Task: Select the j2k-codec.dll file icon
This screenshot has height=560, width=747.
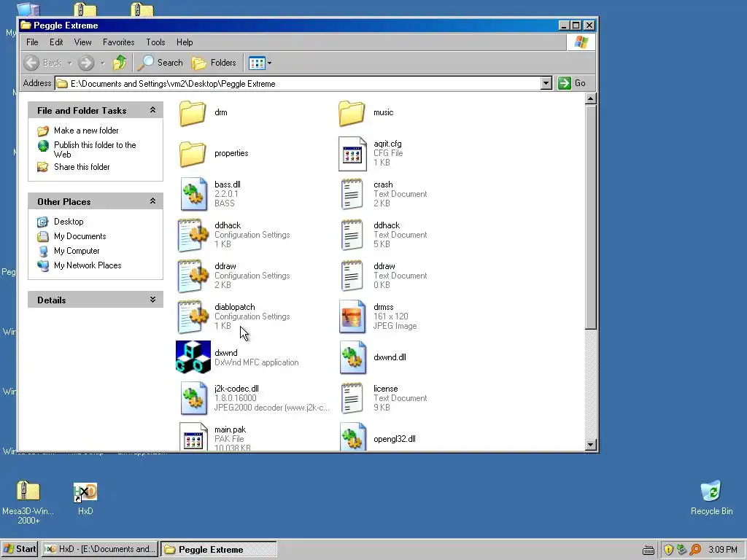Action: 194,398
